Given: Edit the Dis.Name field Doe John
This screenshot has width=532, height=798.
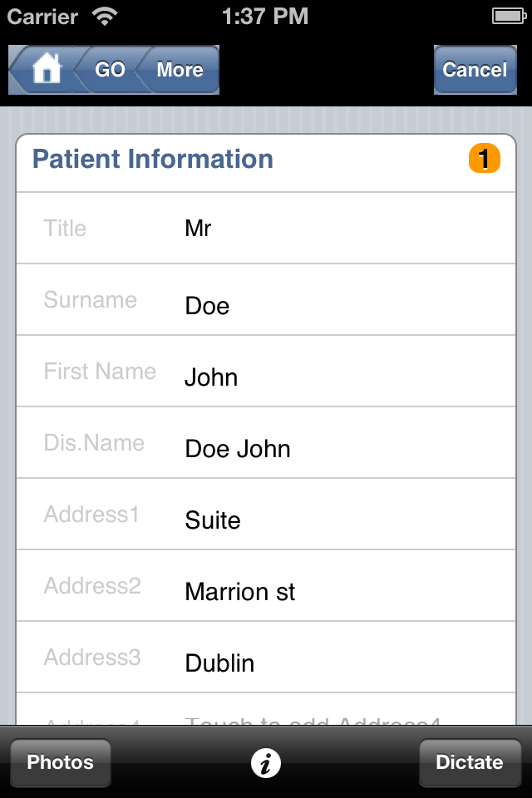Looking at the screenshot, I should [x=266, y=443].
